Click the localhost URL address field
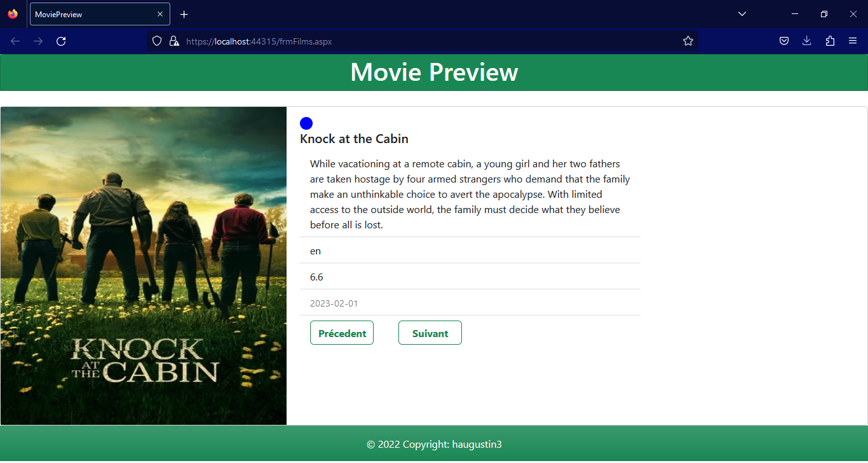Viewport: 868px width, 463px height. point(423,41)
